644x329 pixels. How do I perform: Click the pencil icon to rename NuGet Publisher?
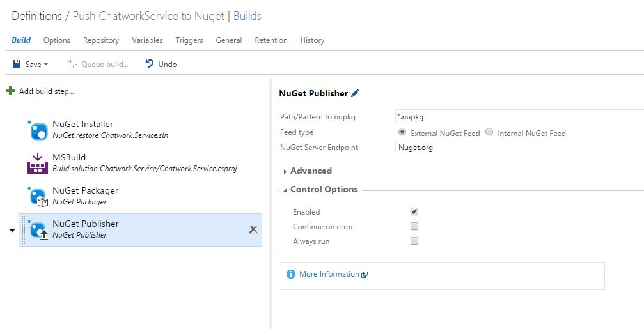[356, 93]
